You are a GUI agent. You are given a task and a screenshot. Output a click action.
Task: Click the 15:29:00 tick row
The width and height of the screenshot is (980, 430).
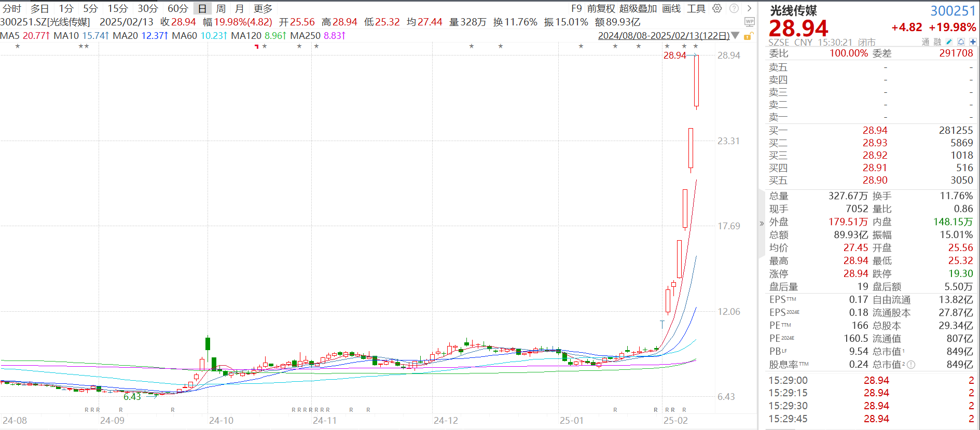pos(871,380)
